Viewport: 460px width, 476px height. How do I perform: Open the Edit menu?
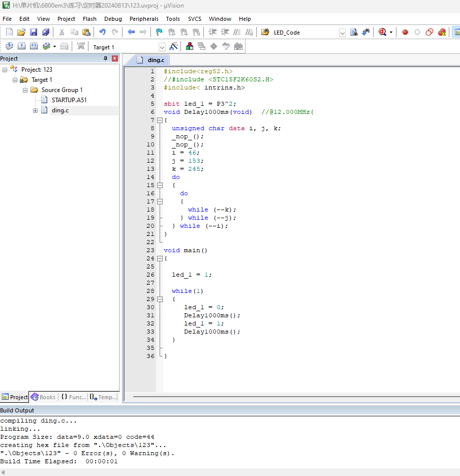pyautogui.click(x=24, y=19)
